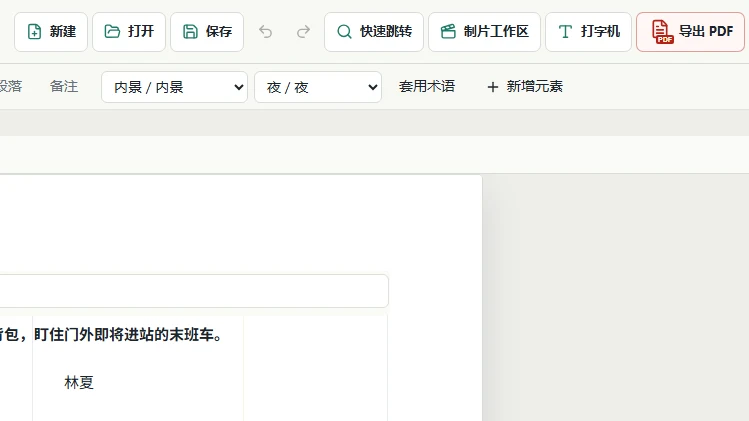The image size is (749, 421).
Task: Click the action line ending 末班车。
Action: [x=112, y=335]
